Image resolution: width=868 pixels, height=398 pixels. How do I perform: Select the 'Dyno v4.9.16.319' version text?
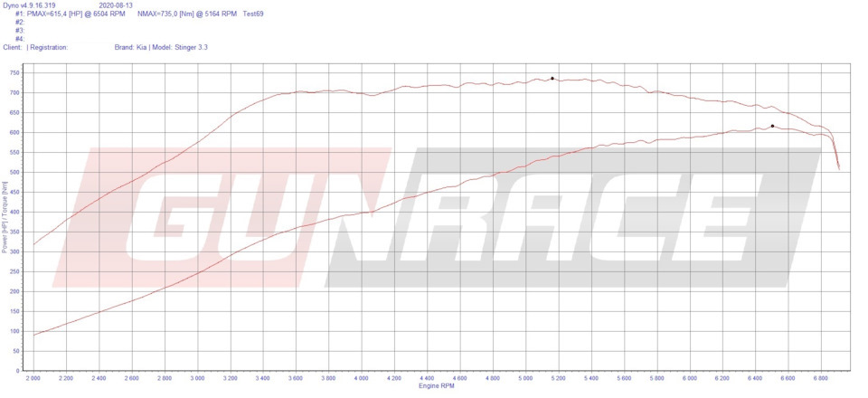click(28, 5)
